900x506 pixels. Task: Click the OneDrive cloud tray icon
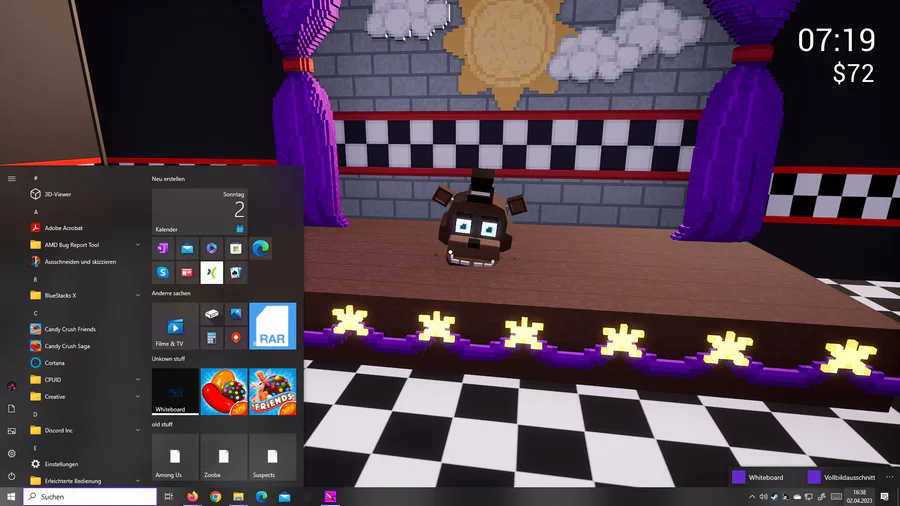[797, 497]
